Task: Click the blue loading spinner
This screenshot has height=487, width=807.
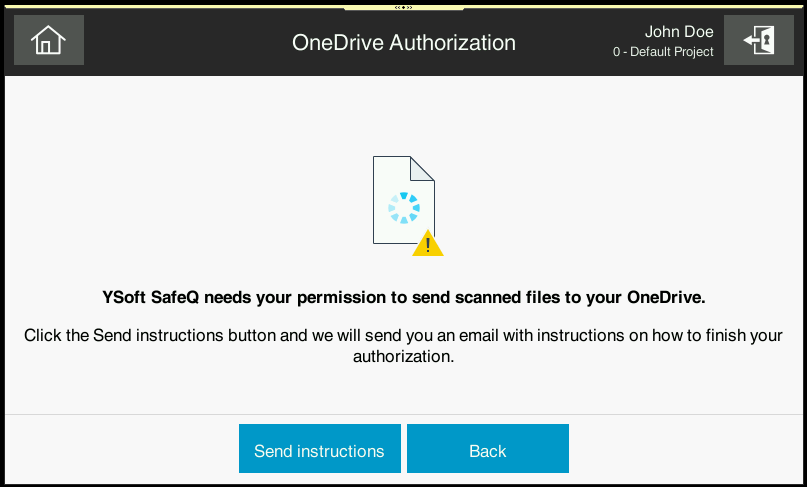Action: point(404,208)
